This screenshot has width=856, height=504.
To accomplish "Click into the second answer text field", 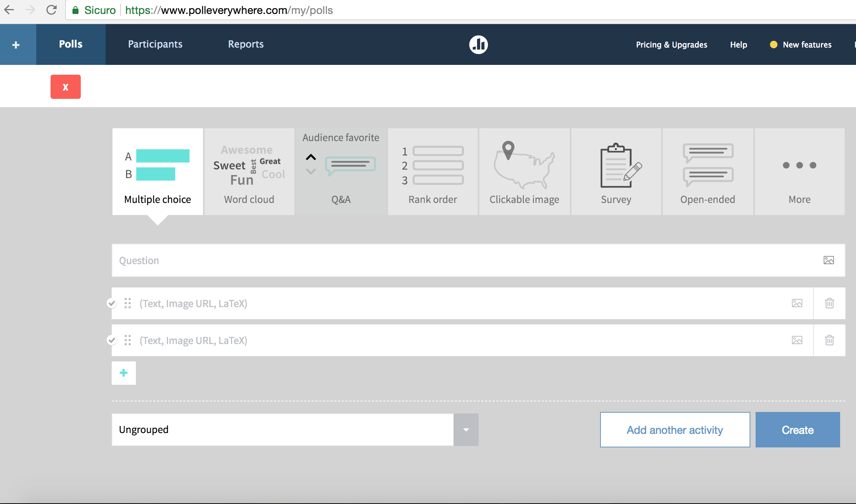I will tap(462, 340).
